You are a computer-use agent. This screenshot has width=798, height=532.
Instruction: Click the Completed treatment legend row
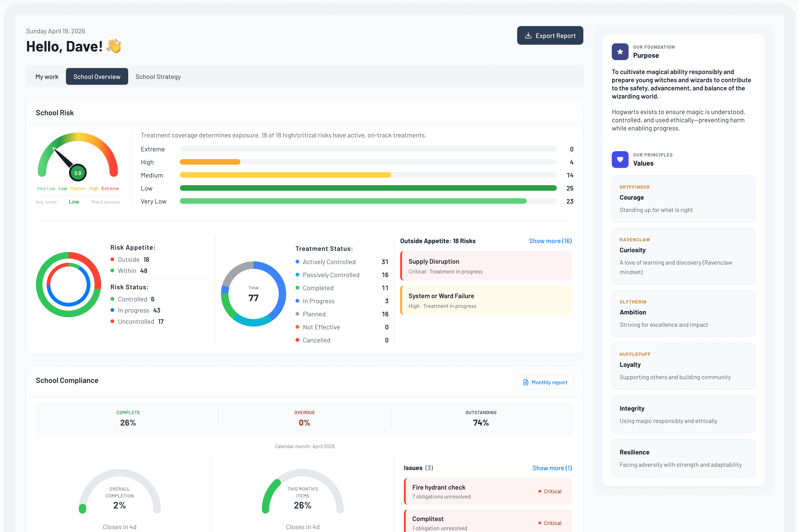pyautogui.click(x=342, y=288)
